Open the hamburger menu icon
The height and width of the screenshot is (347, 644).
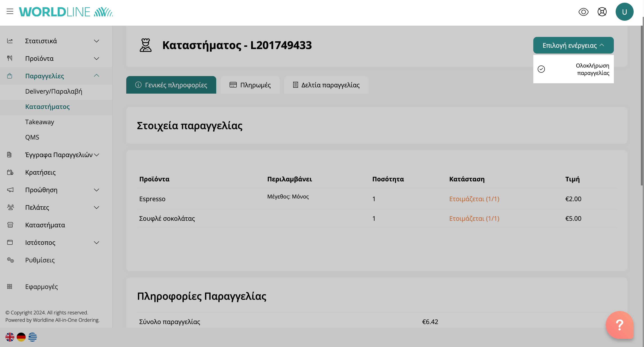point(10,11)
